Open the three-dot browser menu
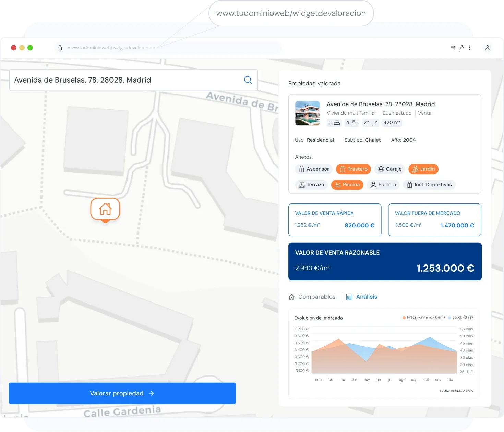The image size is (504, 432). pos(470,48)
